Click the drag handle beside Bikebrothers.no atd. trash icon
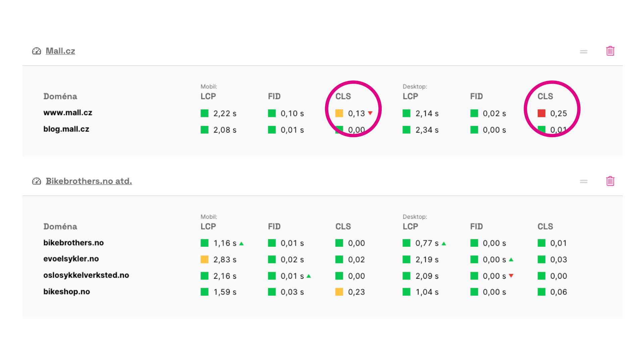Image resolution: width=644 pixels, height=362 pixels. [x=584, y=181]
